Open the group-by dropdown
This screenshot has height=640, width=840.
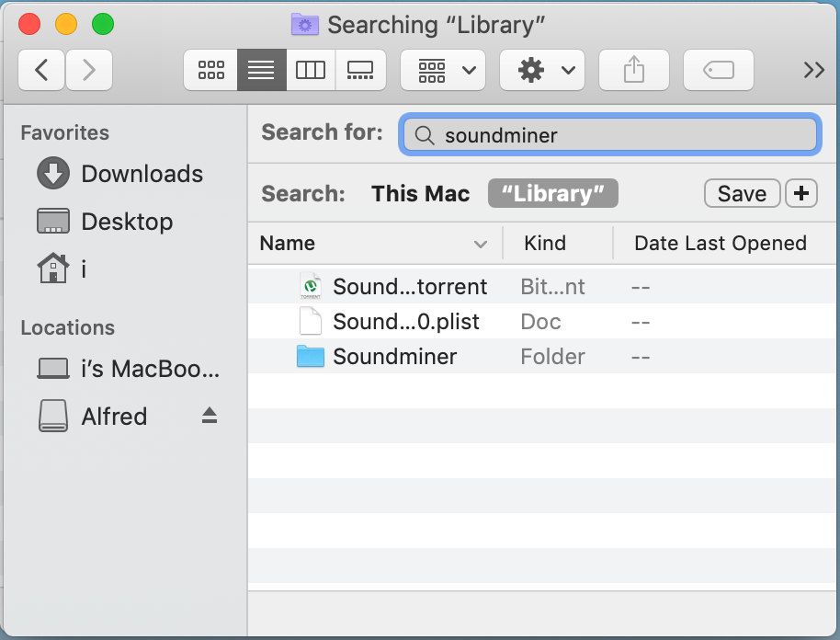pyautogui.click(x=443, y=70)
